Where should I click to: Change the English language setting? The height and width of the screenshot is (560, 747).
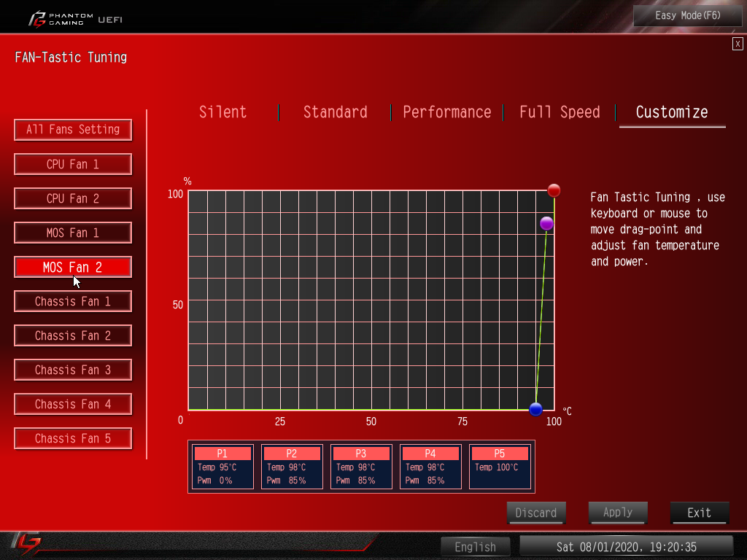tap(476, 547)
